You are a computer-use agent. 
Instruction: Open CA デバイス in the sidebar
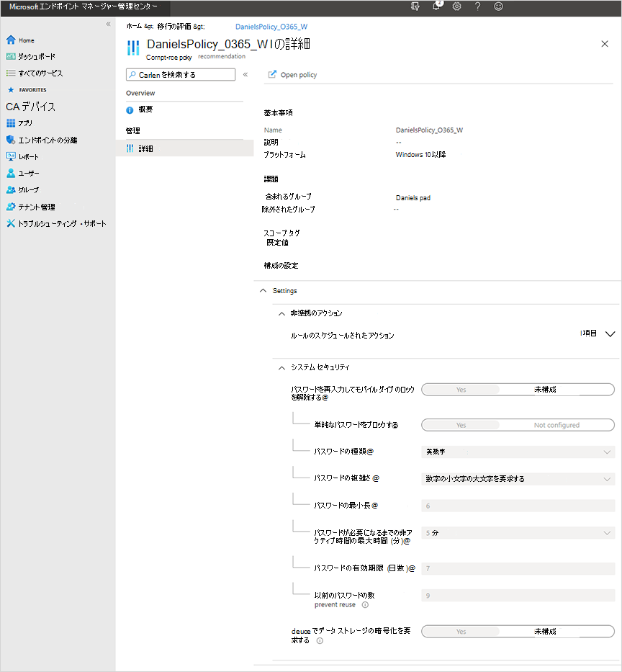(30, 107)
